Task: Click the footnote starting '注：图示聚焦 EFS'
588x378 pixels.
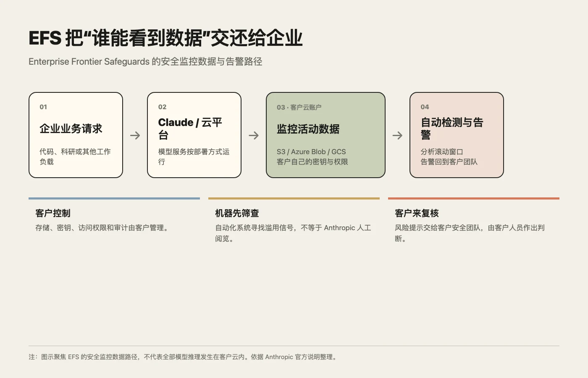Action: pos(184,357)
